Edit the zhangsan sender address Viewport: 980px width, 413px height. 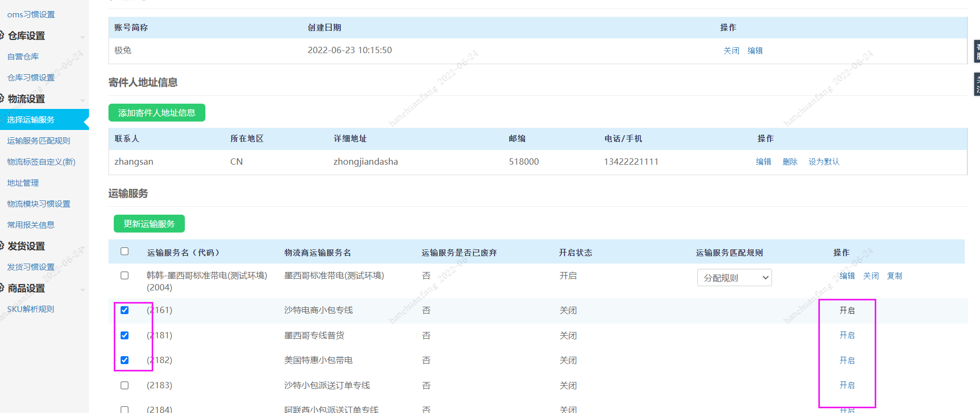tap(764, 162)
